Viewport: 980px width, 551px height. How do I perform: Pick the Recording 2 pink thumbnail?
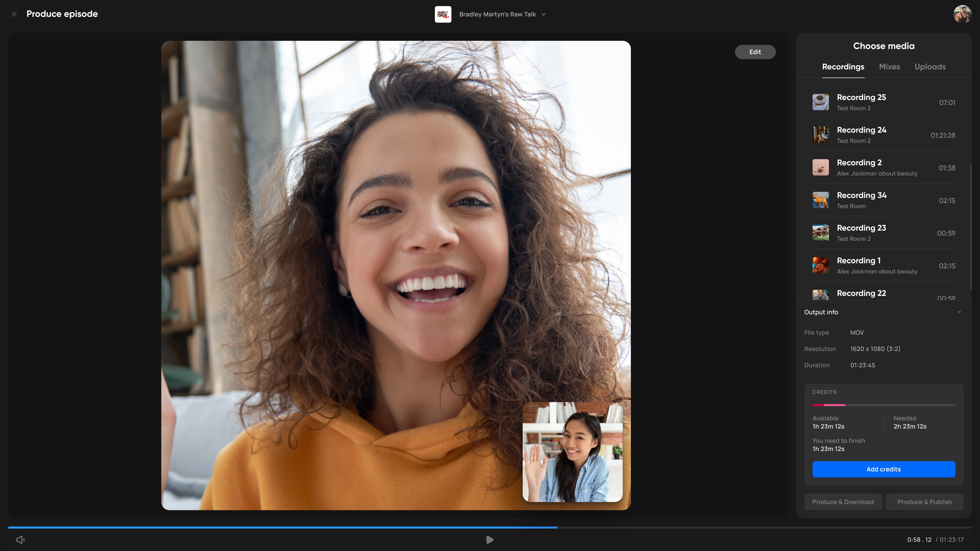pos(820,168)
